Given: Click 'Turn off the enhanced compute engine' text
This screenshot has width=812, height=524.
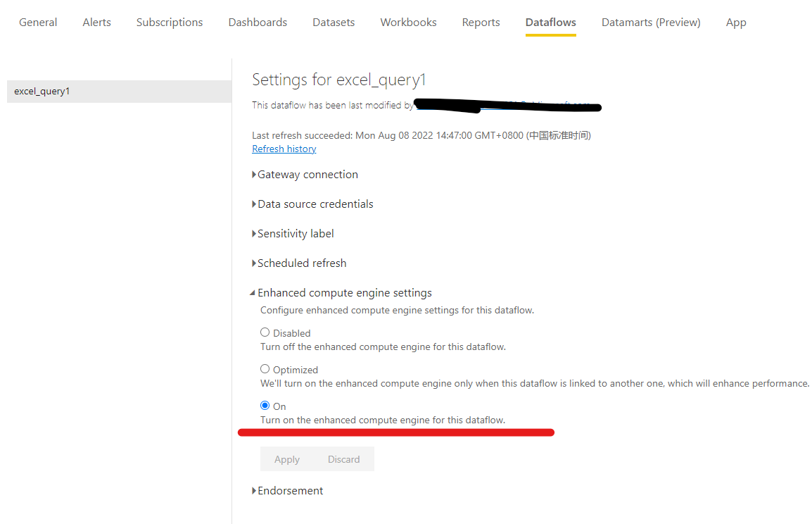Looking at the screenshot, I should coord(383,347).
